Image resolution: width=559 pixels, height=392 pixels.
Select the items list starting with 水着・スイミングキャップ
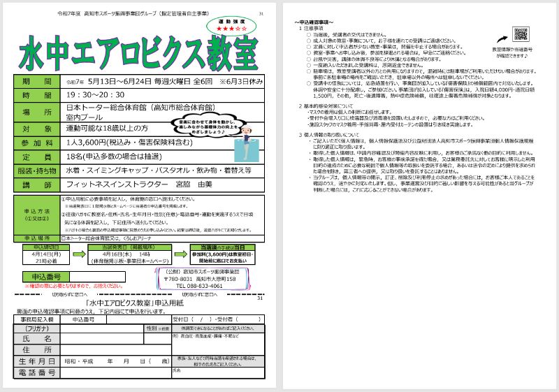coord(159,170)
